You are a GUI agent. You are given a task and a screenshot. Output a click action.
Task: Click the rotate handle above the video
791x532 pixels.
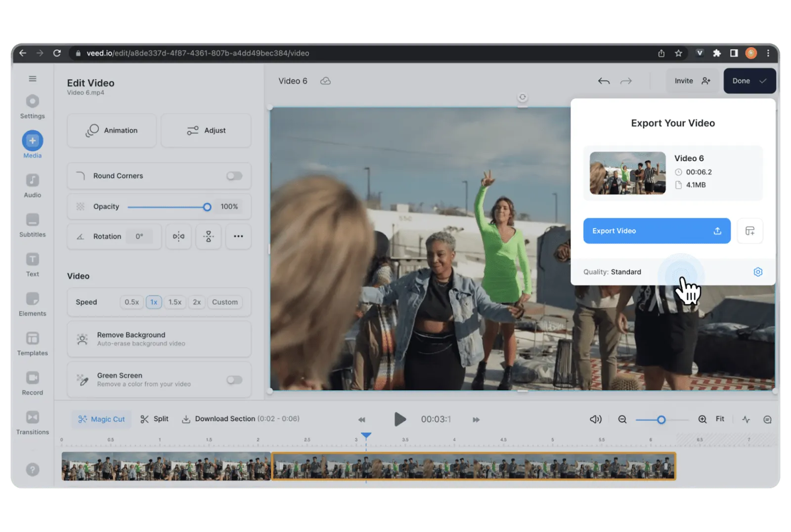(x=523, y=97)
